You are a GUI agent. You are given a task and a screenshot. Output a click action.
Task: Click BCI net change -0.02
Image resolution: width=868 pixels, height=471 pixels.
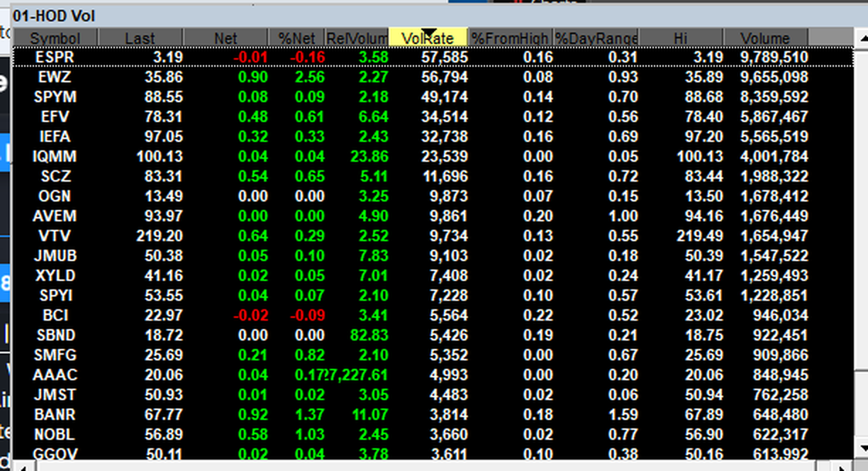pos(252,315)
